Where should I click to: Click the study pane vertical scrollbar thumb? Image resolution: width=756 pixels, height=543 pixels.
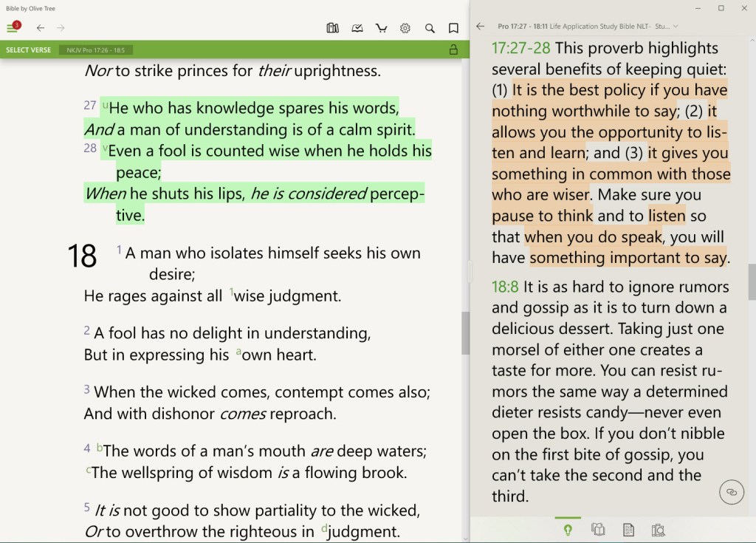[752, 281]
